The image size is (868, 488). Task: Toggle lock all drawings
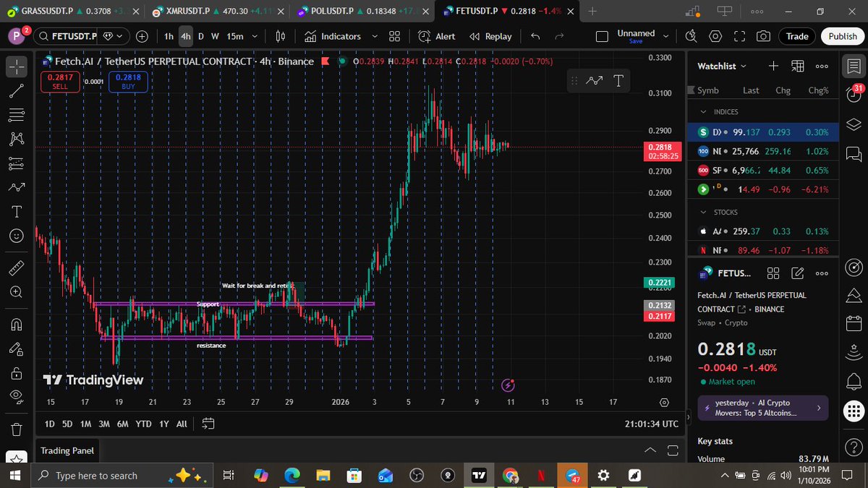[17, 373]
